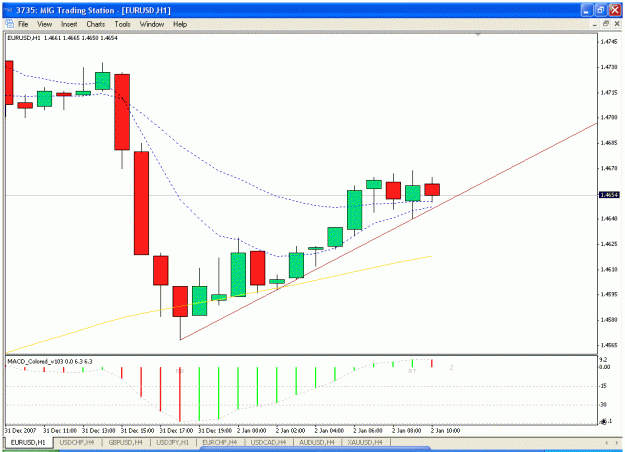Open the Charts menu
625x452 pixels.
[96, 24]
